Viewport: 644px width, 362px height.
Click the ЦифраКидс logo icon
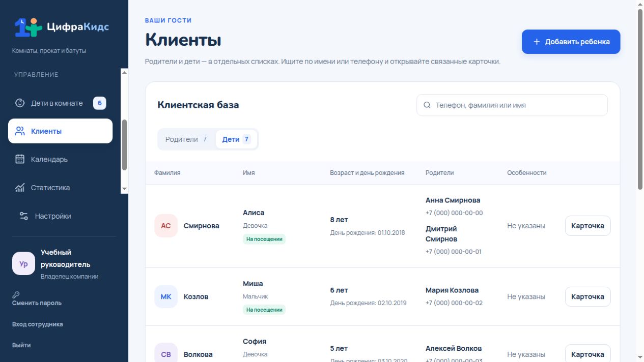(27, 27)
